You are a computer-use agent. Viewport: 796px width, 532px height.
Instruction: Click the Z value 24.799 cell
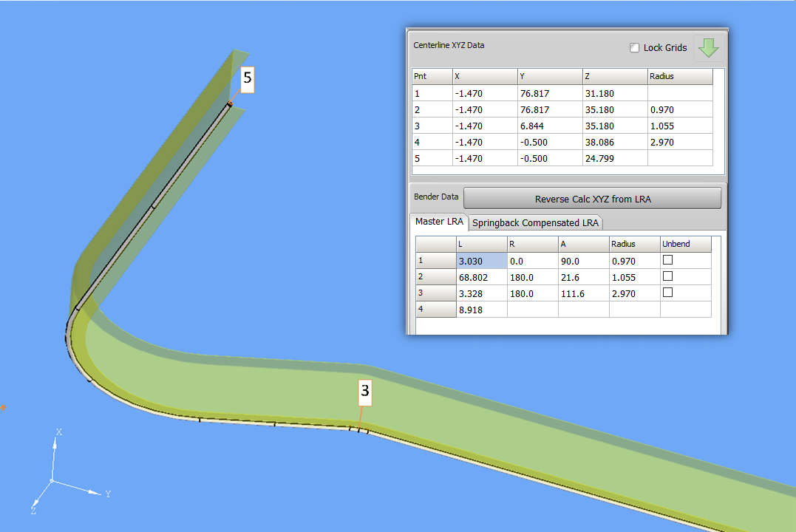point(614,158)
